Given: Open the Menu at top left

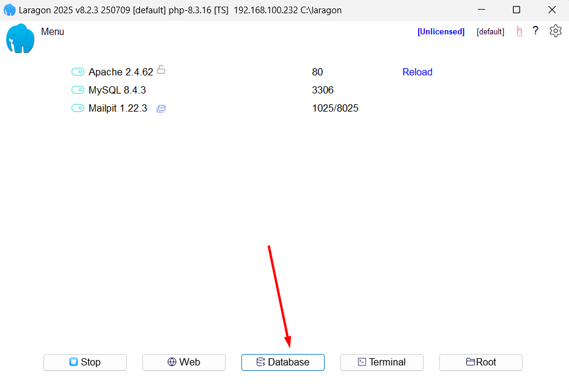Looking at the screenshot, I should click(x=52, y=31).
